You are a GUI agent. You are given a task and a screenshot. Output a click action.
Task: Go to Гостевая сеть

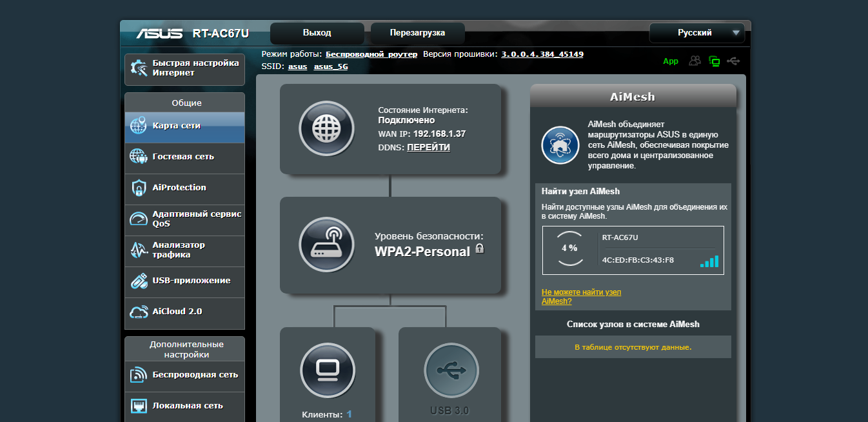click(184, 157)
